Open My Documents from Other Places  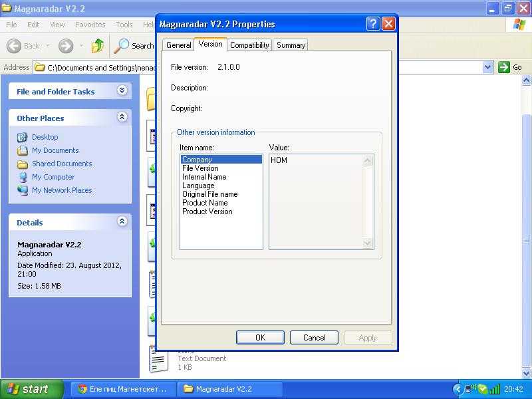[55, 150]
